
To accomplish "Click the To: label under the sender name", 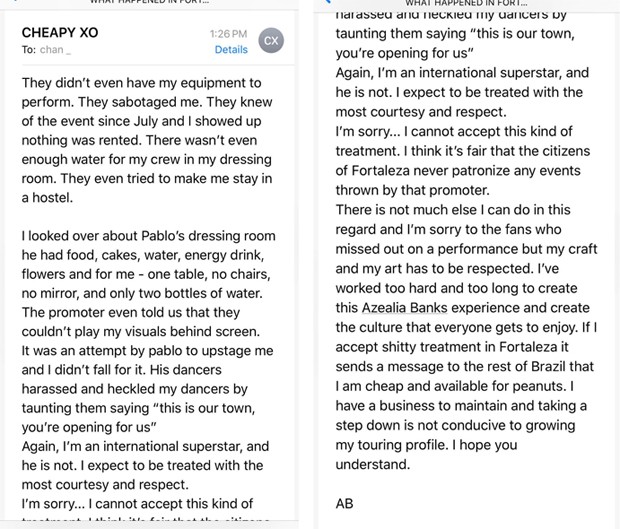I will point(28,50).
